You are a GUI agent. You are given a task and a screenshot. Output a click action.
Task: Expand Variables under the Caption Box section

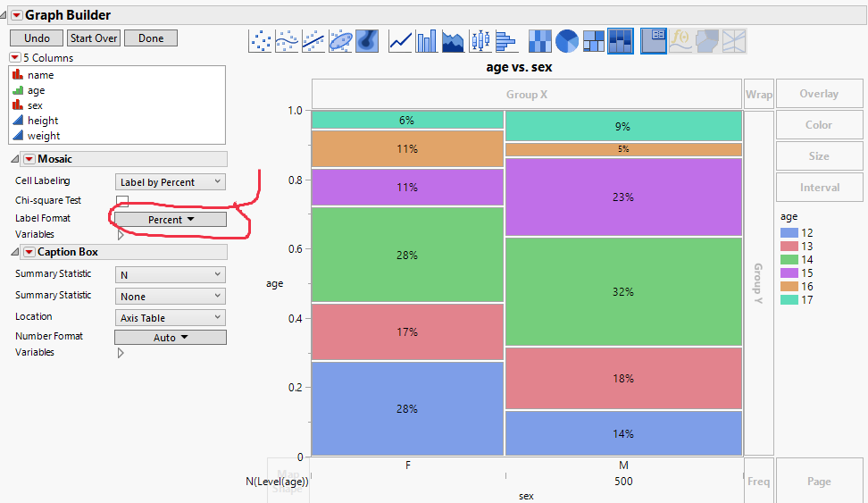tap(121, 353)
